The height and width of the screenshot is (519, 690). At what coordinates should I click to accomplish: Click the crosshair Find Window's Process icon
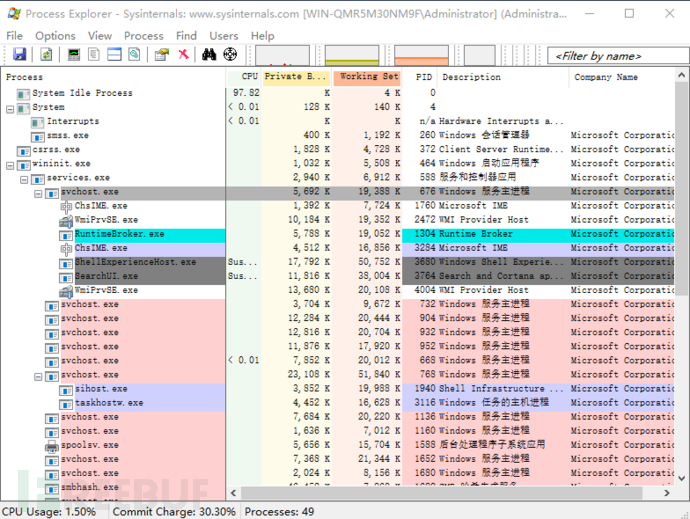[230, 55]
